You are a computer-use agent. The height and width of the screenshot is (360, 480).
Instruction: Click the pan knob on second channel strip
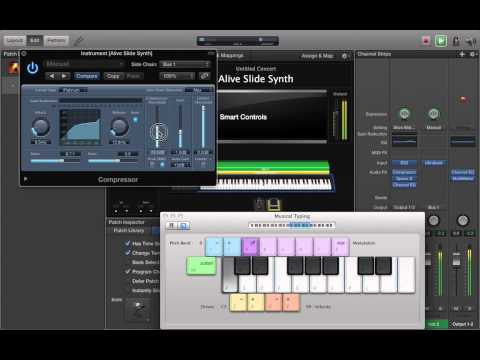tap(433, 220)
